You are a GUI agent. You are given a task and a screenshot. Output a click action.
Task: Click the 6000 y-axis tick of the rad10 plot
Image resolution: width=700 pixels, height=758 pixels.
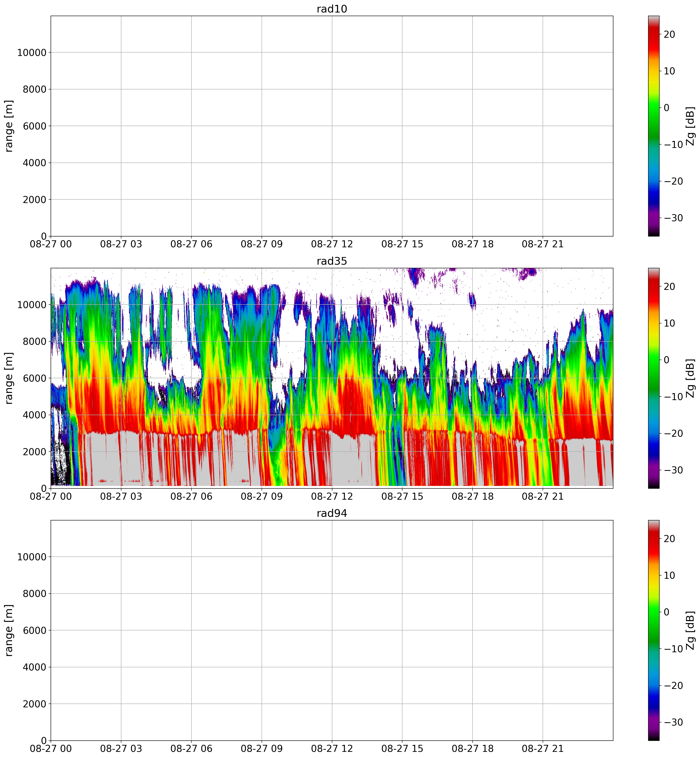point(35,126)
